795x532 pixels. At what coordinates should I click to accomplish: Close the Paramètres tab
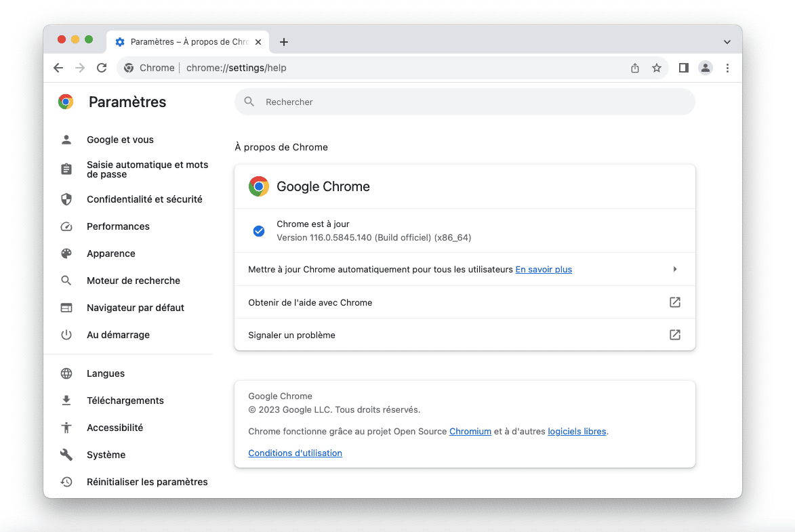tap(258, 42)
